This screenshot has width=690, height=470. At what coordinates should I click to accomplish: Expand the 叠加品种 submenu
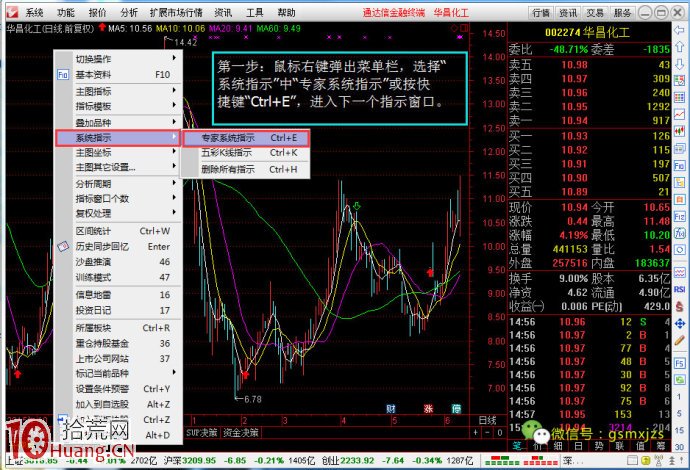118,122
